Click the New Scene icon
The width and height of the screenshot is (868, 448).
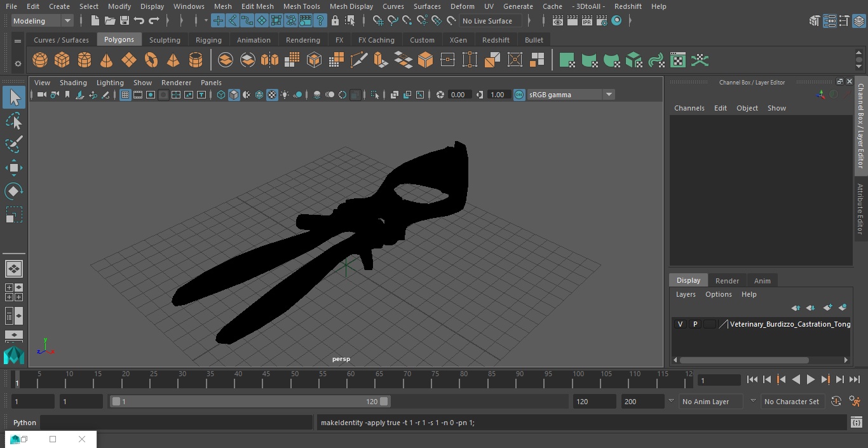click(95, 21)
